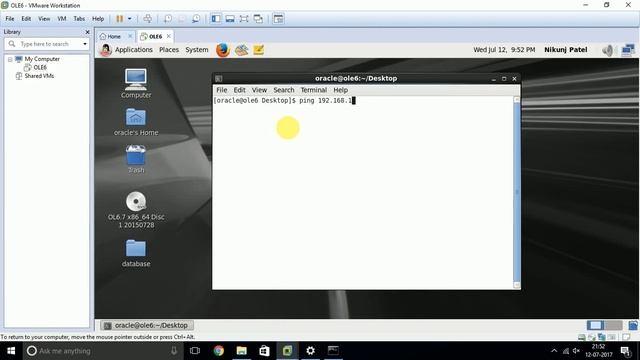Click the Send Ctrl+Alt+Del toolbar icon
The width and height of the screenshot is (640, 360).
(148, 19)
